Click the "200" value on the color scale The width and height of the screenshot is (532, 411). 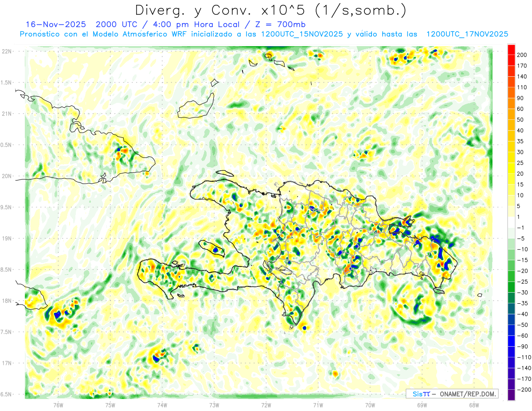tap(522, 55)
